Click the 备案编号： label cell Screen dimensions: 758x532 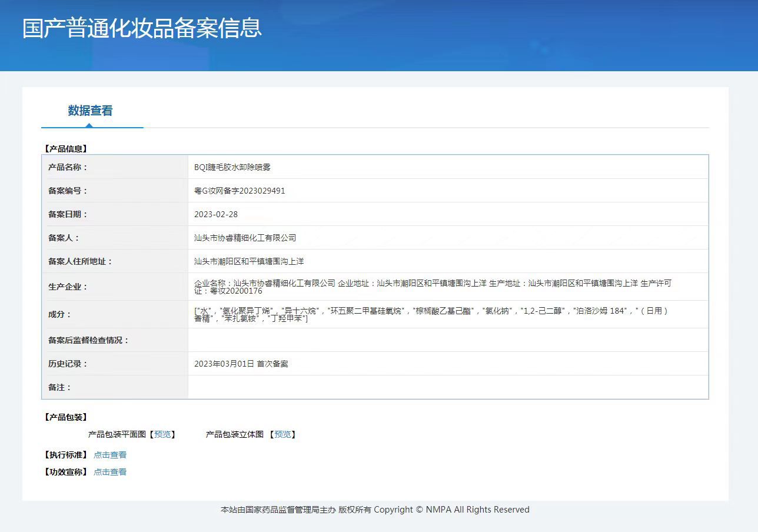coord(115,191)
